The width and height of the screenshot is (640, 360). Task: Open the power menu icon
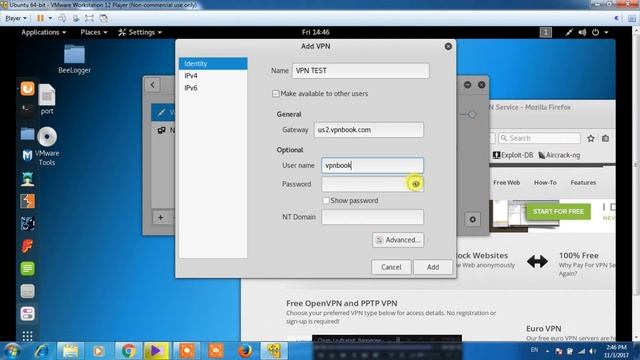click(596, 32)
